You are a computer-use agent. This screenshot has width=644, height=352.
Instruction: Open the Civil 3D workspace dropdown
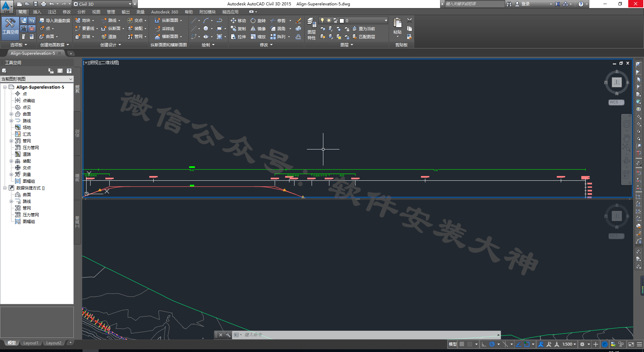130,4
